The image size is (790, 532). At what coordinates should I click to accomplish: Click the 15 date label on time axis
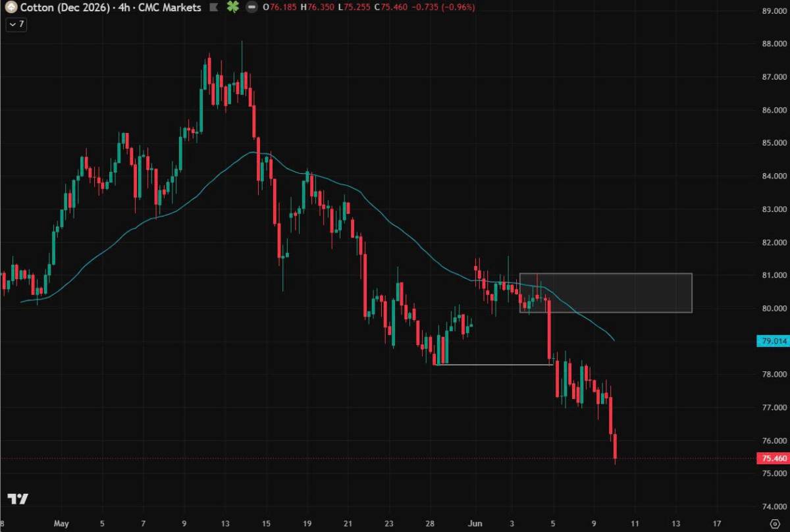[x=266, y=524]
